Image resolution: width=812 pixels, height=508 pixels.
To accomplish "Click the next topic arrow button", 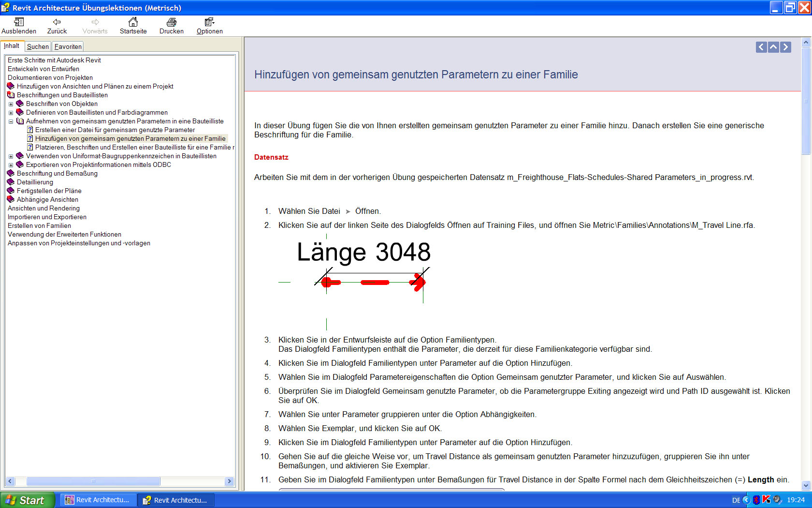I will [x=785, y=47].
